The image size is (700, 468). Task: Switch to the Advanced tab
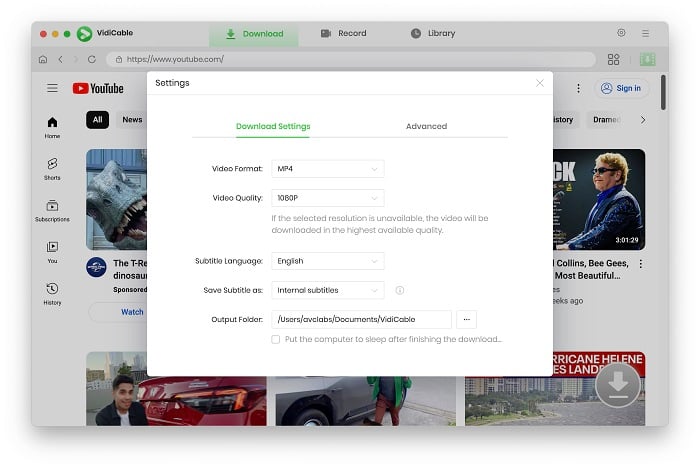point(426,126)
